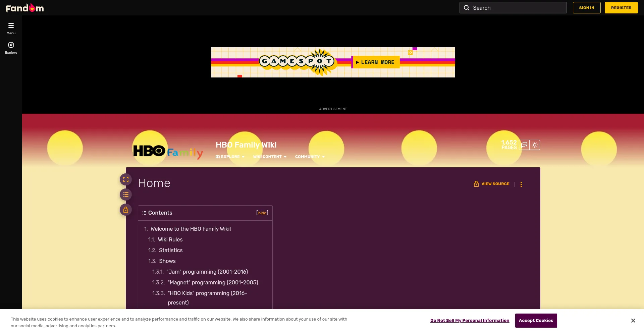The width and height of the screenshot is (644, 333).
Task: Click Learn More in the ad
Action: (376, 62)
